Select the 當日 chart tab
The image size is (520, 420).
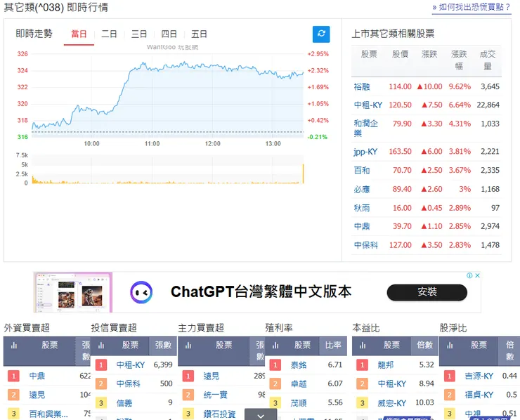(79, 34)
